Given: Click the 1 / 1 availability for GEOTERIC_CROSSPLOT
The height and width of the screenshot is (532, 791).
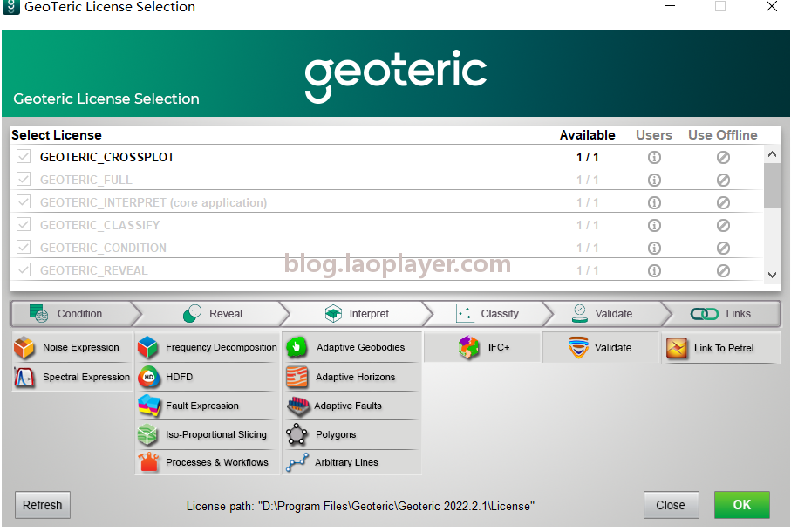Looking at the screenshot, I should [587, 157].
